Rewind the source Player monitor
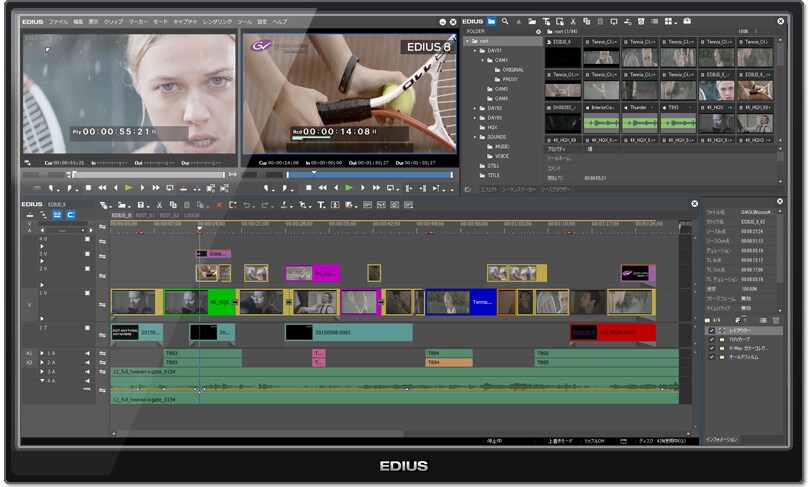Image resolution: width=808 pixels, height=487 pixels. click(102, 188)
